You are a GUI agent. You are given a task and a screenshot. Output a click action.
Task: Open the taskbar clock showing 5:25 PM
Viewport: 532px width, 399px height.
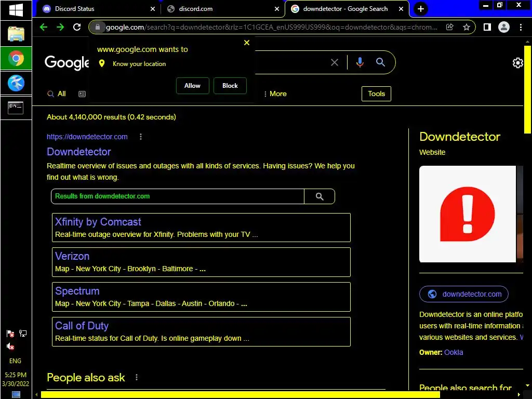pos(16,379)
